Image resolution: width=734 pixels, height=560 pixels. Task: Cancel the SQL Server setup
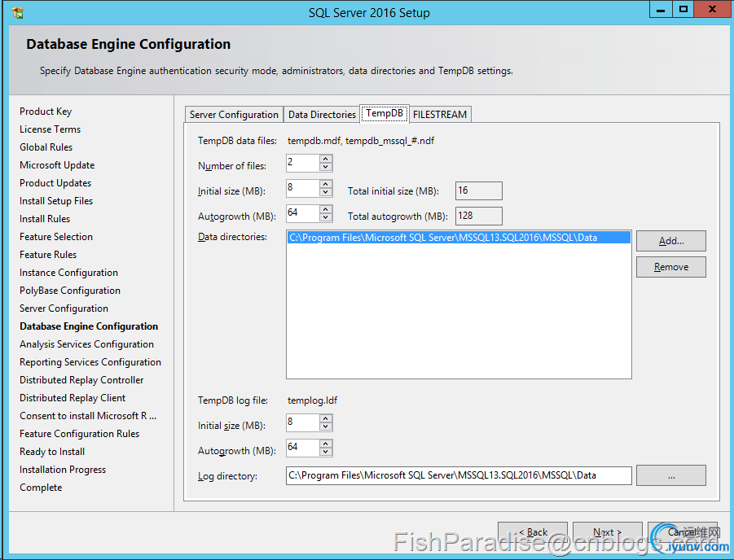pos(683,532)
